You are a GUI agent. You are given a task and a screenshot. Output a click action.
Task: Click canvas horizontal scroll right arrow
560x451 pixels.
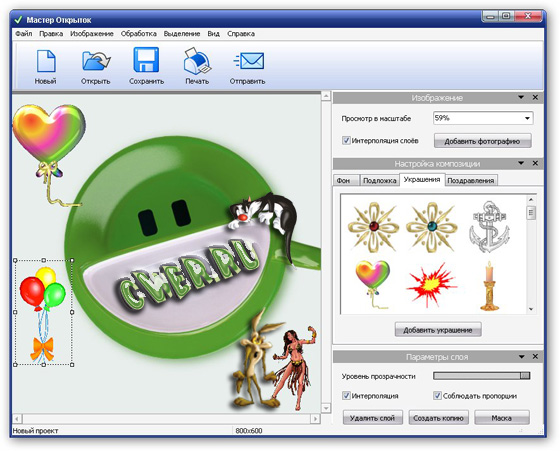pyautogui.click(x=315, y=418)
